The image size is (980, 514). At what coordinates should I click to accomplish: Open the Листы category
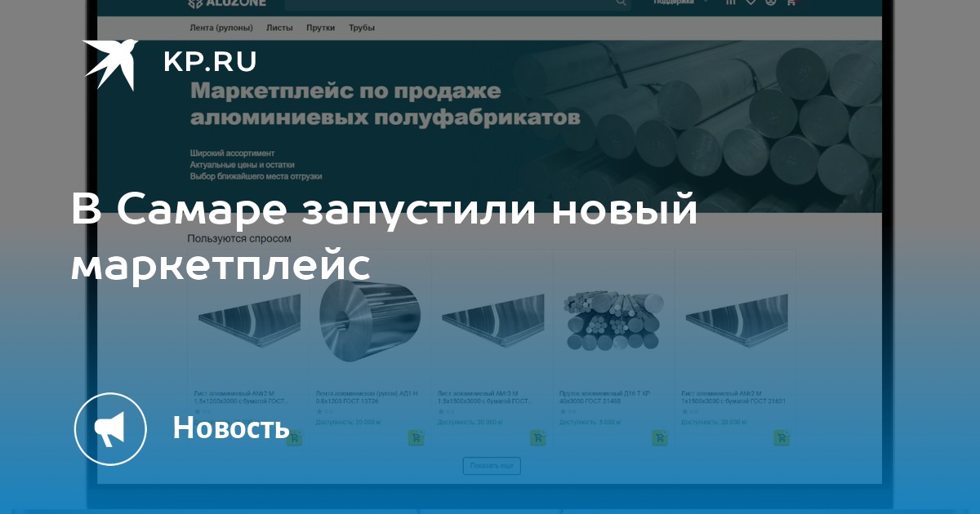coord(279,28)
